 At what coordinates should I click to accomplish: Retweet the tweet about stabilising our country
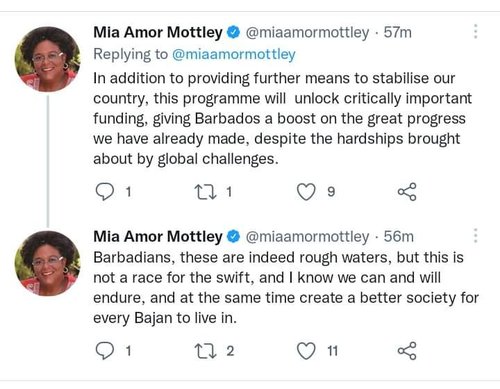point(206,192)
